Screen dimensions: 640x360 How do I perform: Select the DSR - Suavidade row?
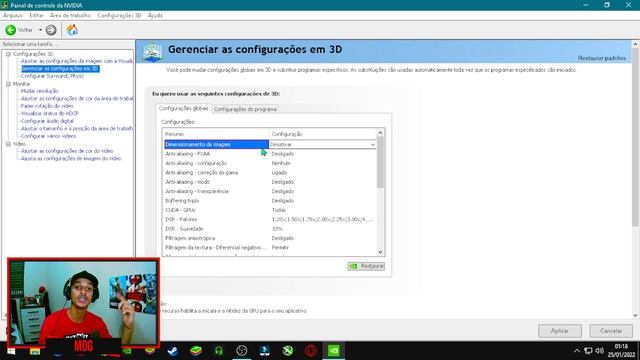point(270,229)
